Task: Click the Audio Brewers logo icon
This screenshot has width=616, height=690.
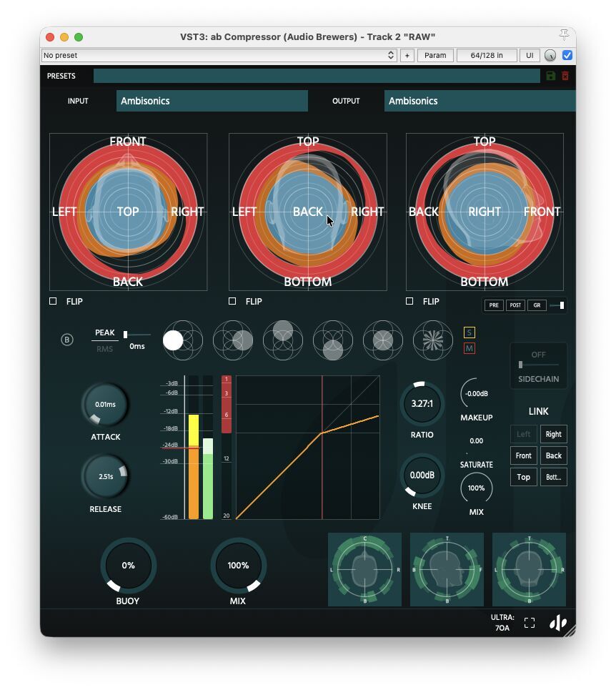Action: pos(557,622)
